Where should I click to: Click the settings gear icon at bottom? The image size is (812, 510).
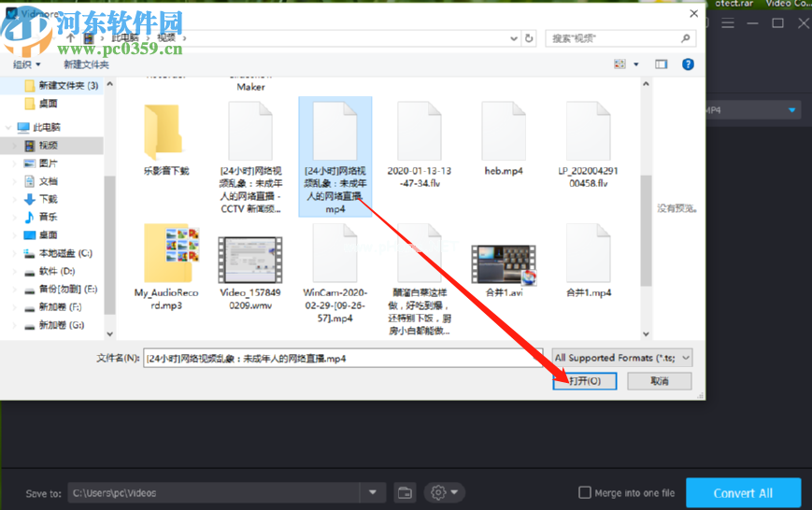438,492
